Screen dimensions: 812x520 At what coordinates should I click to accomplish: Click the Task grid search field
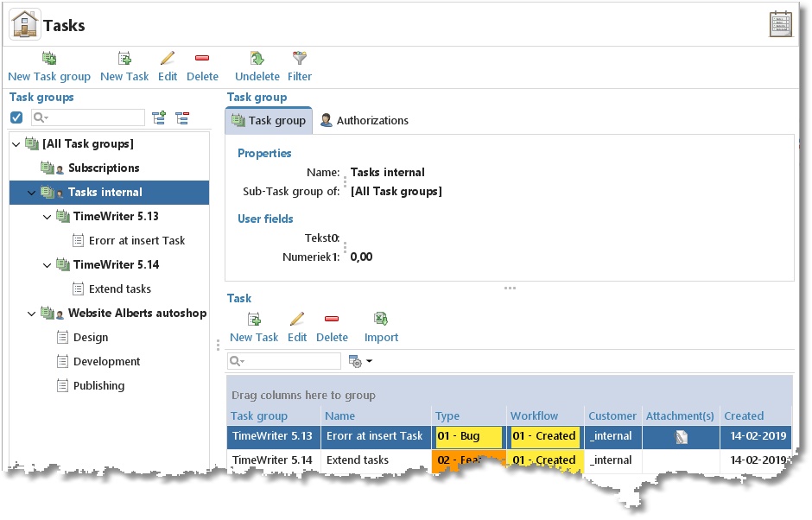284,361
